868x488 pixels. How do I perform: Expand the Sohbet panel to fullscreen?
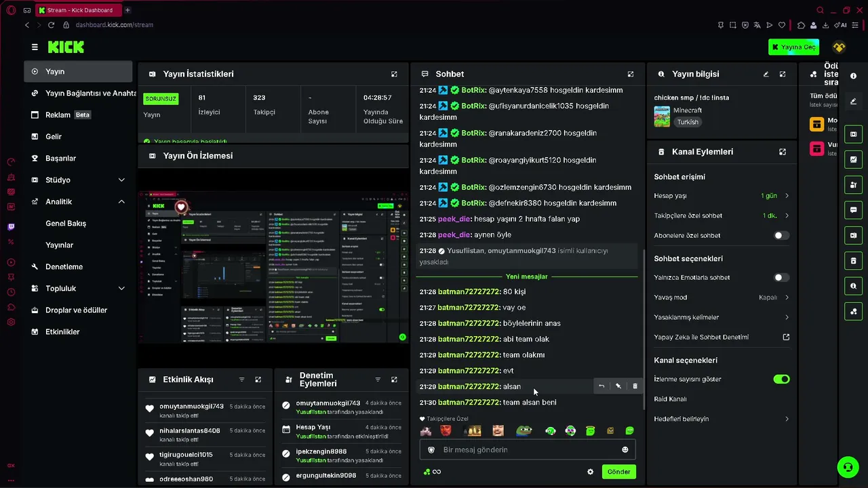[x=631, y=74]
